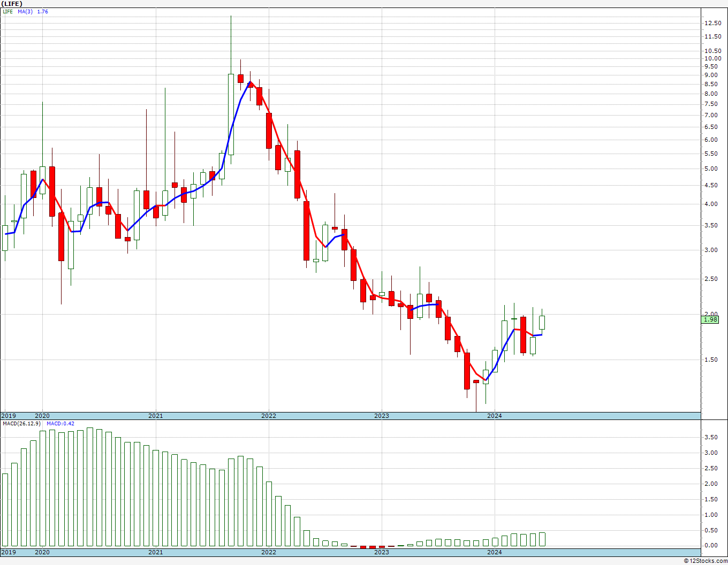Click the 10.00 price axis label
Image resolution: width=728 pixels, height=565 pixels.
(712, 58)
